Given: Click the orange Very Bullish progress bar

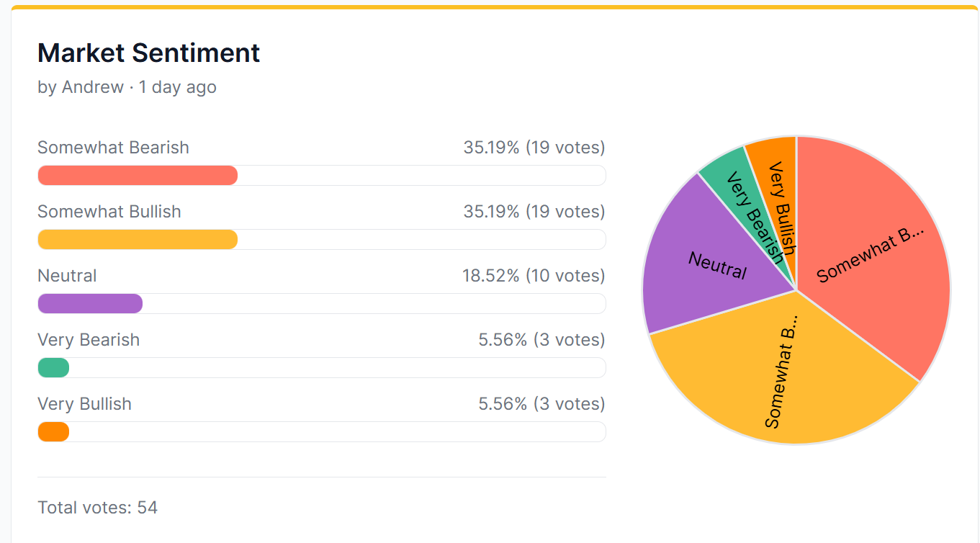Looking at the screenshot, I should point(53,432).
